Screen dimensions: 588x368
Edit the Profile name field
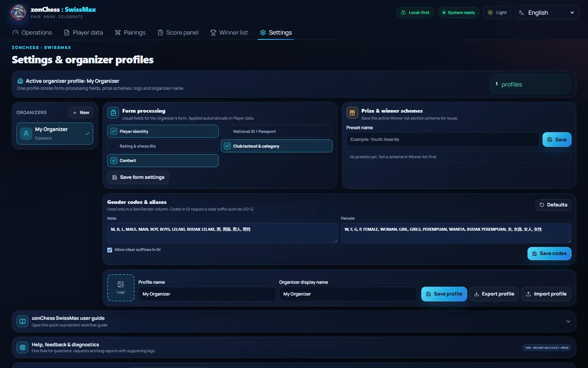point(207,294)
